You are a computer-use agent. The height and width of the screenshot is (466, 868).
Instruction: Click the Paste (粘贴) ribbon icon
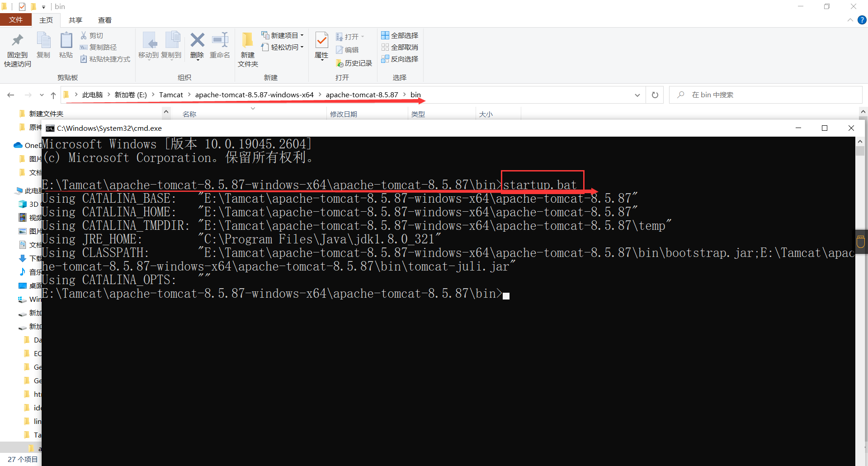(x=66, y=45)
